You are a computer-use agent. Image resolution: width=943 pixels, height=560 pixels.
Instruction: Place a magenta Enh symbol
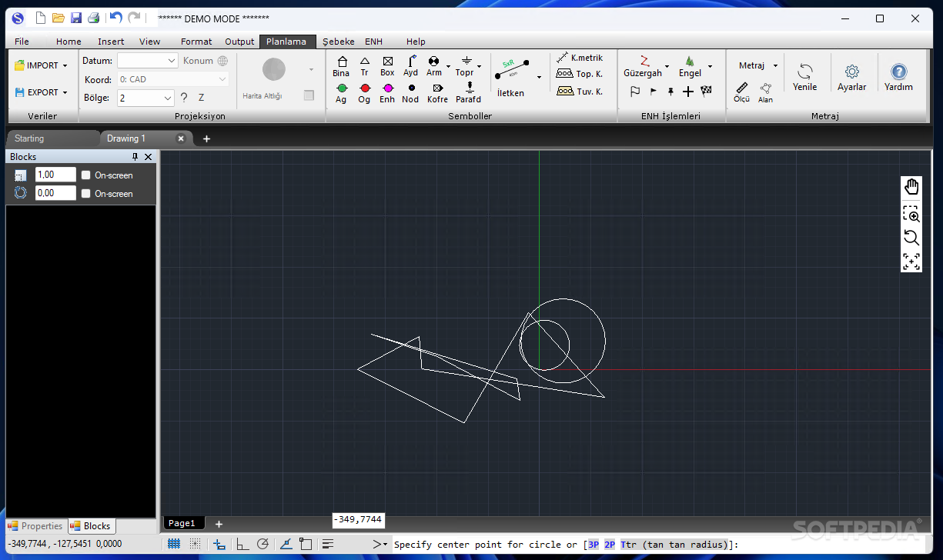tap(387, 93)
